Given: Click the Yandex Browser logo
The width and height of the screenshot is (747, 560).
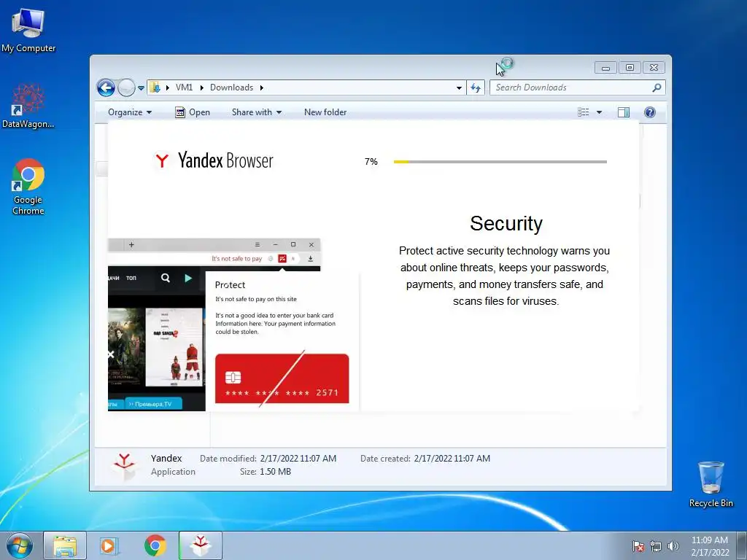Looking at the screenshot, I should [213, 160].
